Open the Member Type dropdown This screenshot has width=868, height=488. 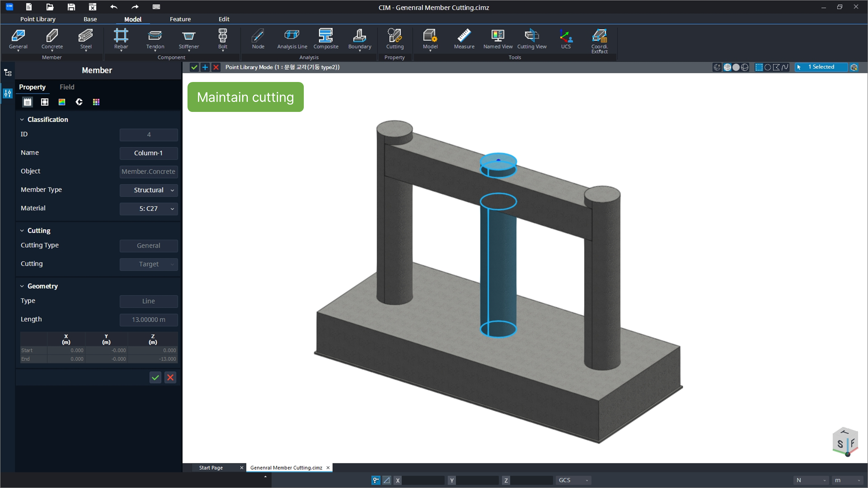(x=148, y=190)
